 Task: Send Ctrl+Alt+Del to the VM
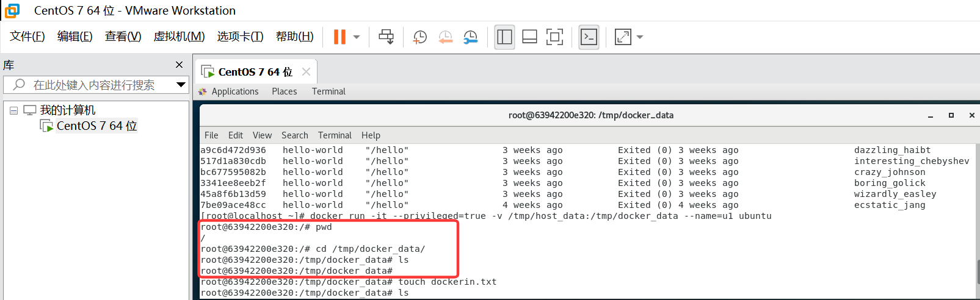[x=387, y=37]
